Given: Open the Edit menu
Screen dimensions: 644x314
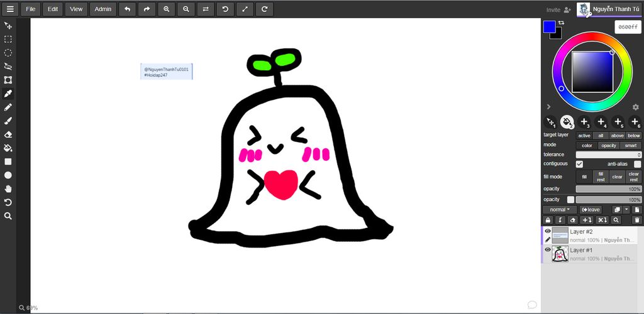Looking at the screenshot, I should [x=53, y=9].
